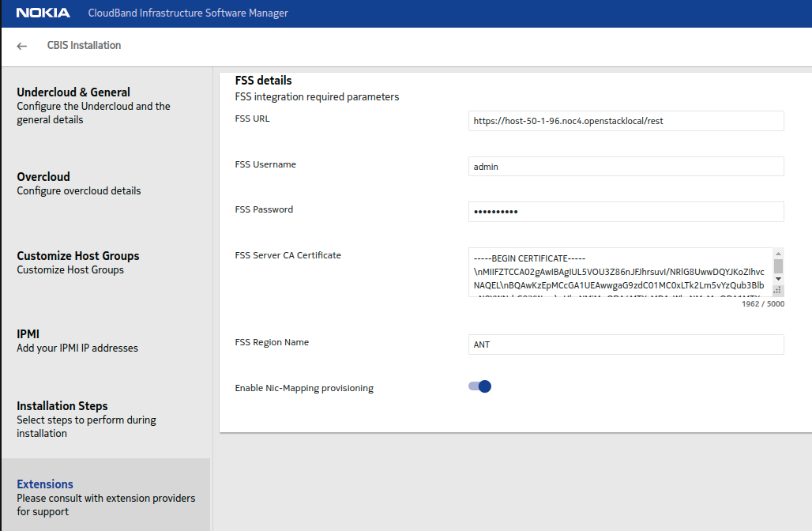The height and width of the screenshot is (531, 812).
Task: Click the FSS Password field
Action: 626,211
